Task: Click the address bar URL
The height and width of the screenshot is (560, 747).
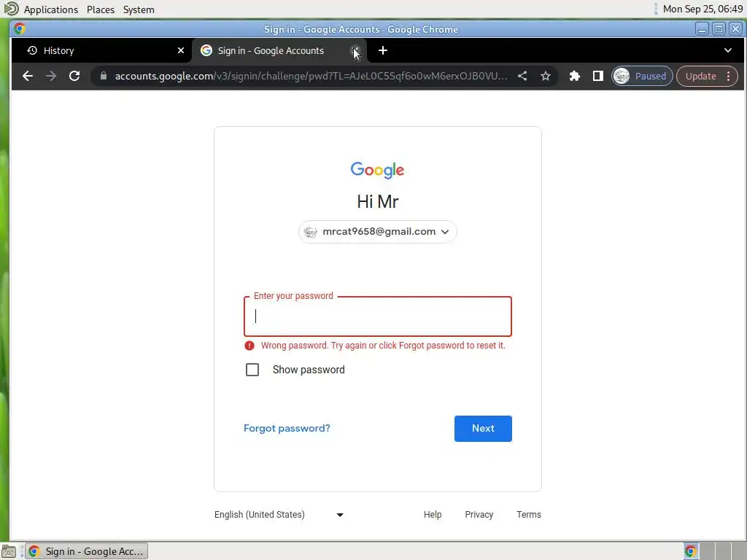Action: pyautogui.click(x=311, y=76)
